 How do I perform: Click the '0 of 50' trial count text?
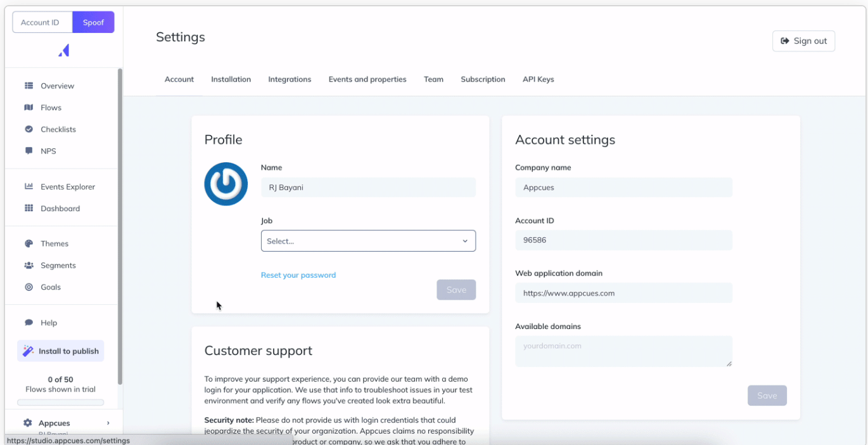(x=61, y=380)
